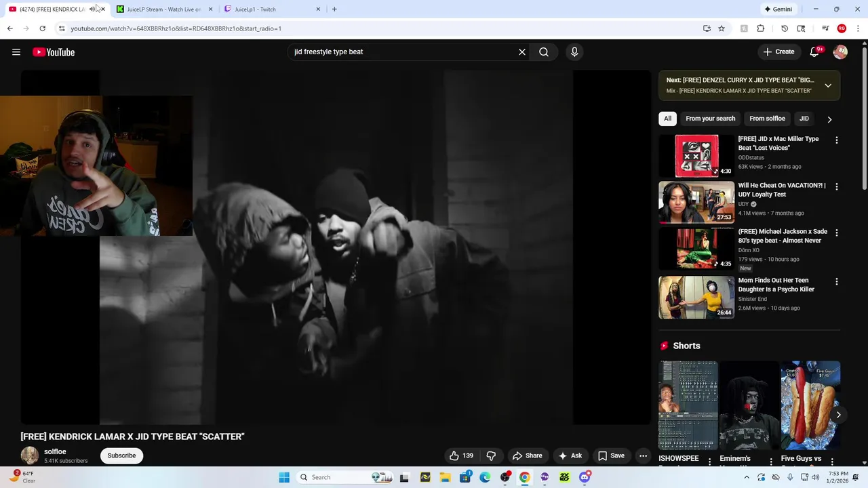Open UDY Loyalty Test video thumbnail
Viewport: 868px width, 488px height.
696,202
